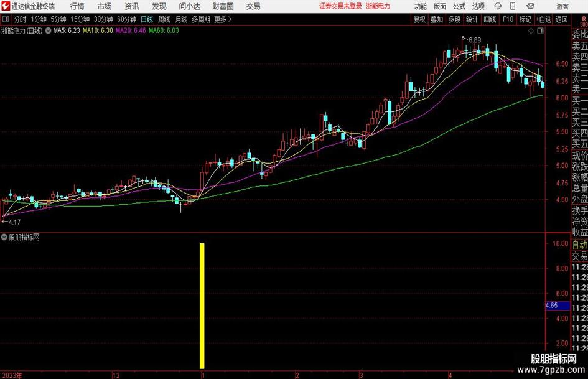
Task: Open the 公式 menu
Action: click(x=459, y=6)
